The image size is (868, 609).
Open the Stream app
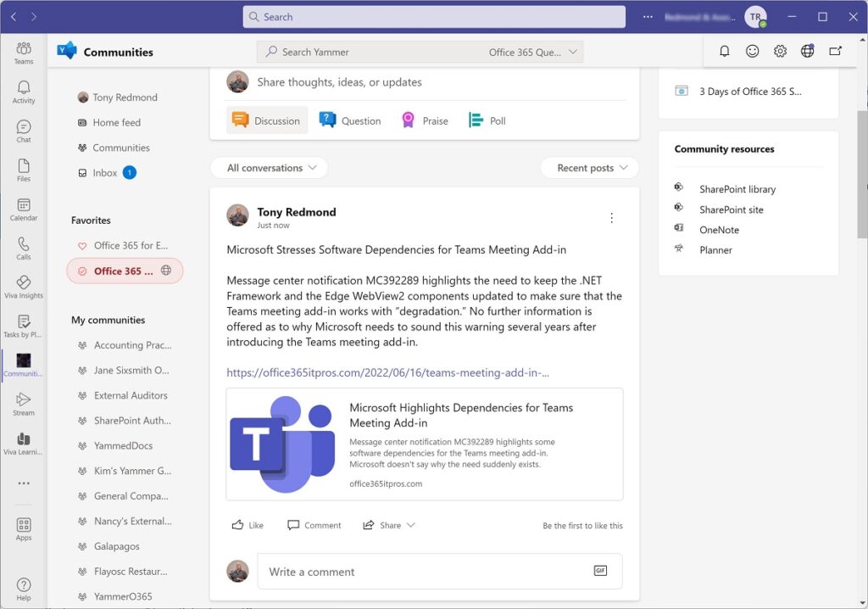tap(23, 405)
